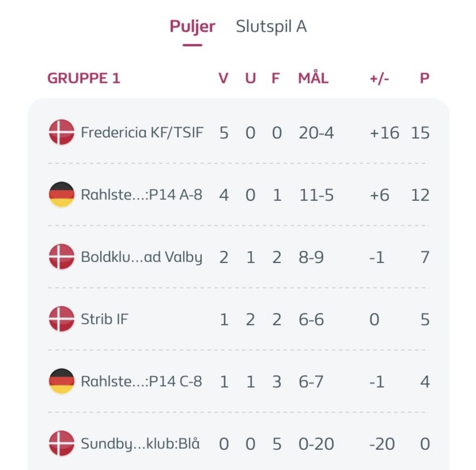This screenshot has width=476, height=470.
Task: Click the Strib IF Danish flag icon
Action: coord(62,319)
